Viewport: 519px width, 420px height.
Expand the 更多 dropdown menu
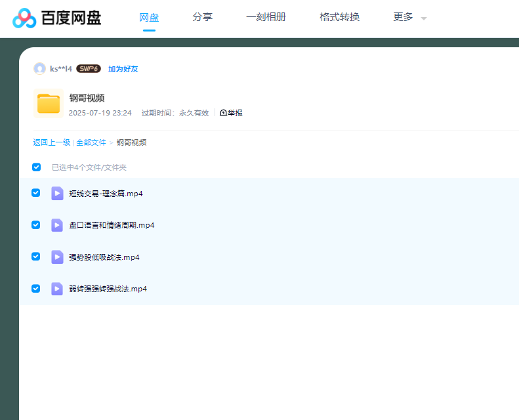coord(409,18)
